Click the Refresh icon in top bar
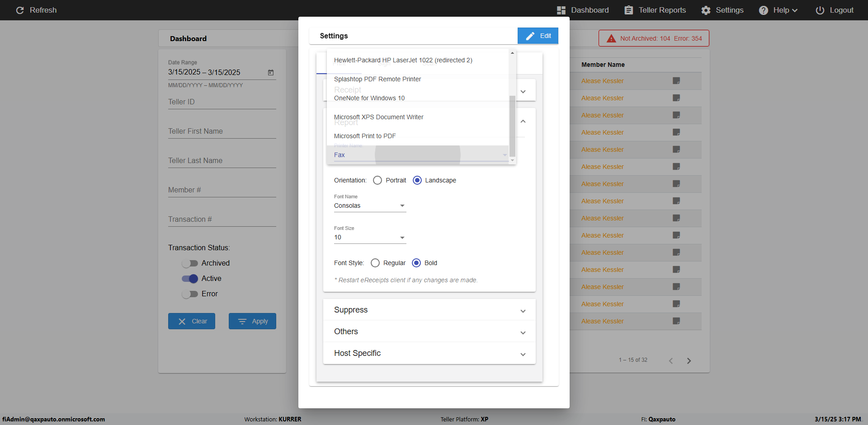 pyautogui.click(x=20, y=10)
